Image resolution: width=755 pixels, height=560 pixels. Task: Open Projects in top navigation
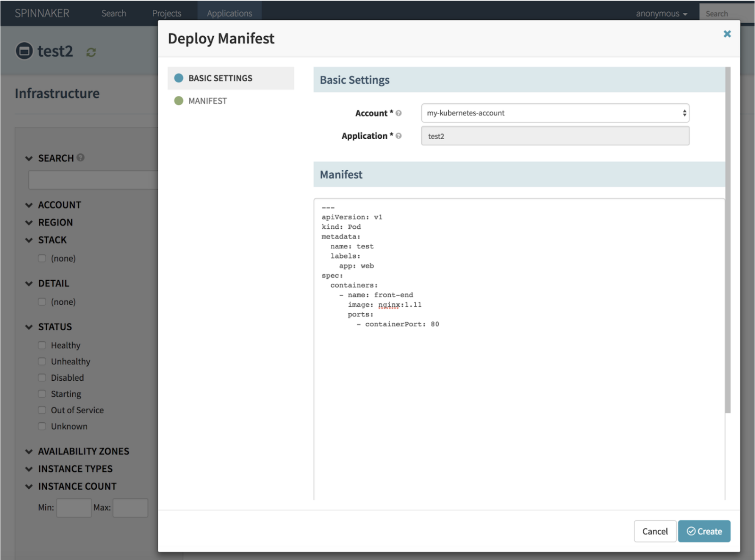167,13
